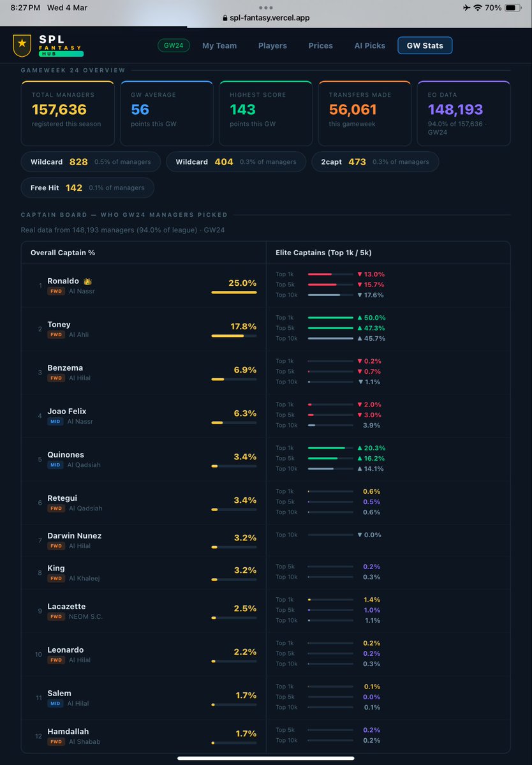The width and height of the screenshot is (532, 765).
Task: Click the NEOM S.C. team label
Action: coord(86,617)
